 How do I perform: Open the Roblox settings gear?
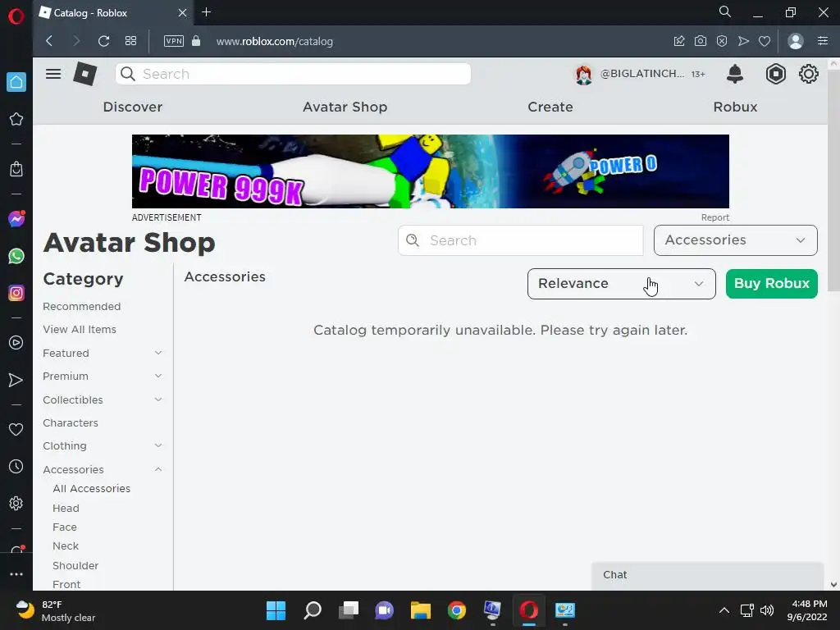click(x=808, y=74)
